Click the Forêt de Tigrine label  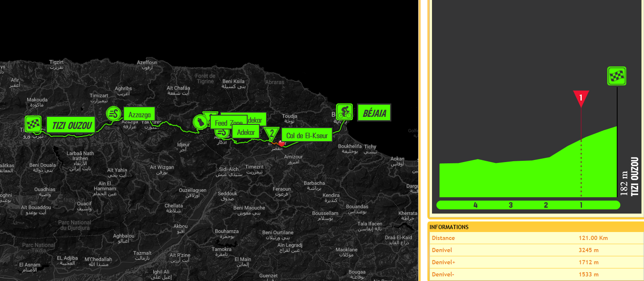pyautogui.click(x=205, y=78)
